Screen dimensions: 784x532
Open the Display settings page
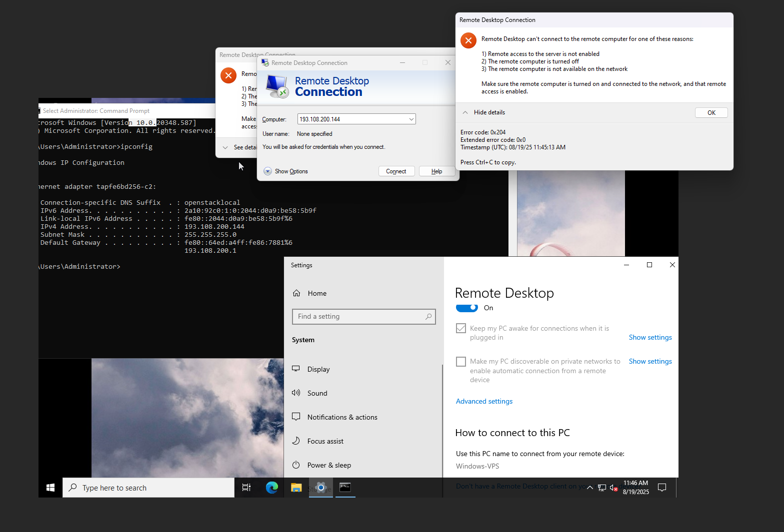tap(318, 369)
